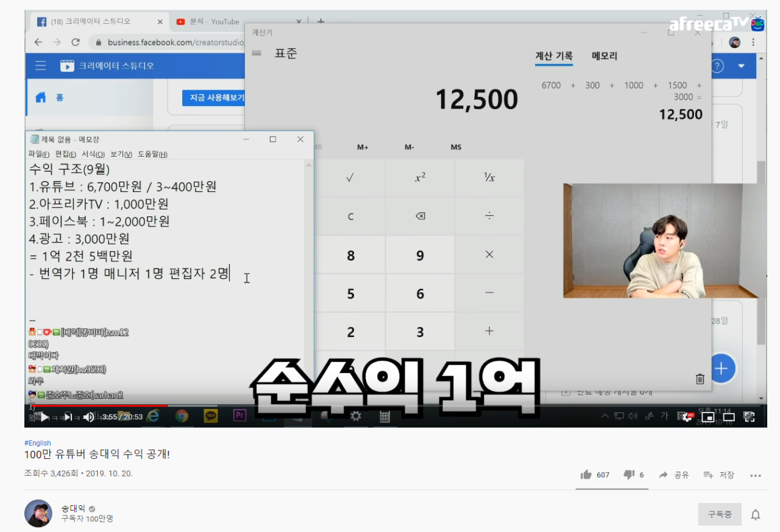Click the video title 100만 유튜버 송대익
Screen dimensions: 780x532
pyautogui.click(x=97, y=455)
